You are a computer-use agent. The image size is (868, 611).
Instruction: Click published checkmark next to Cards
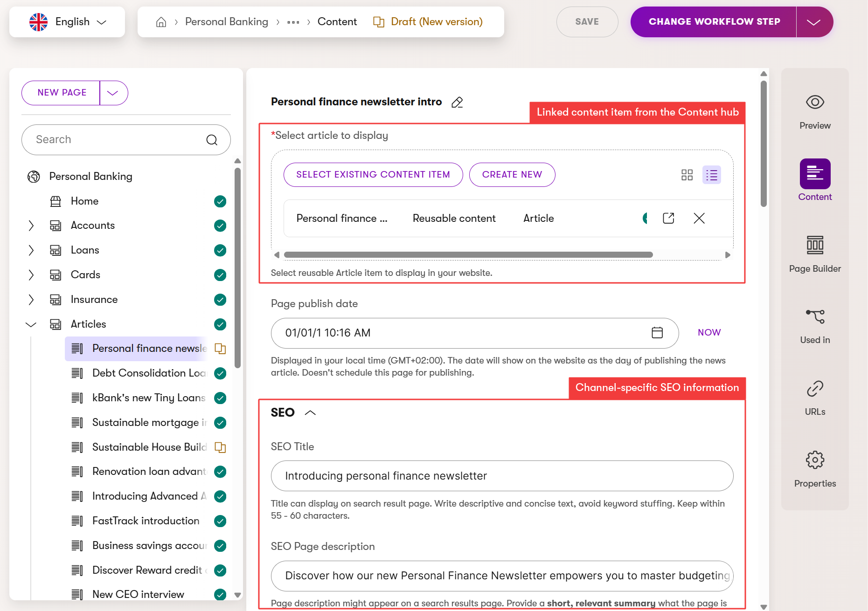pos(220,275)
